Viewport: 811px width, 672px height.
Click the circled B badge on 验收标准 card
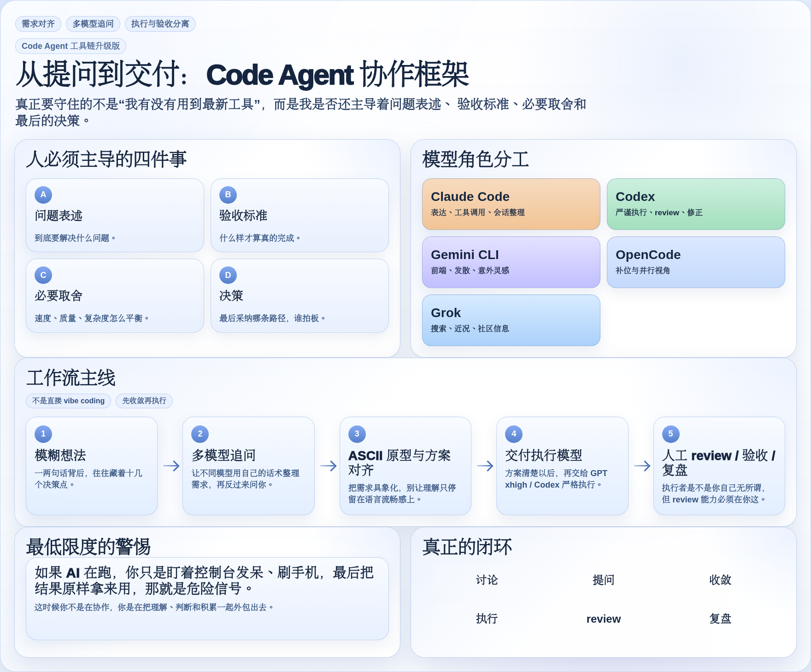click(227, 195)
